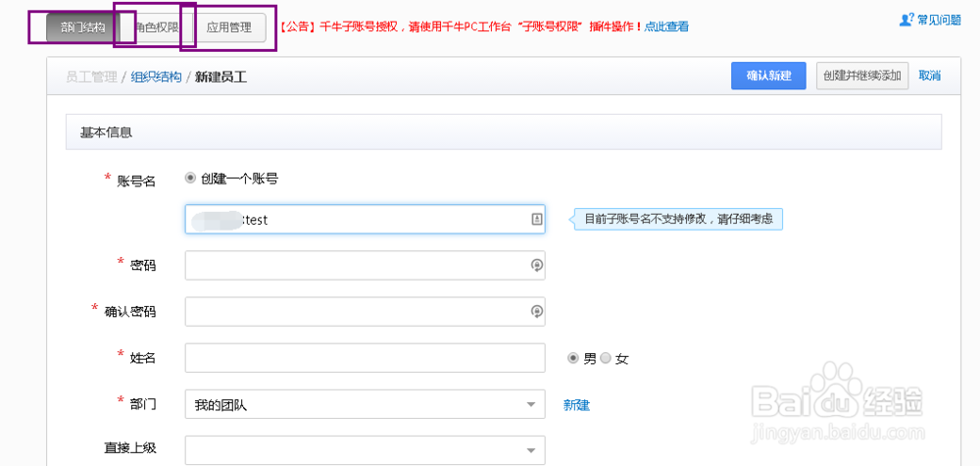Switch to the 角色权限 tab
The height and width of the screenshot is (466, 980).
(157, 27)
